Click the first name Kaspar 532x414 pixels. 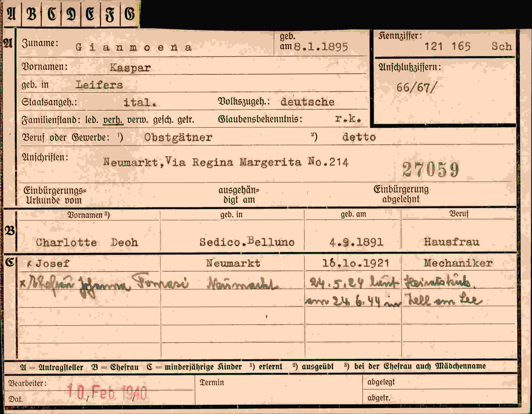click(130, 67)
